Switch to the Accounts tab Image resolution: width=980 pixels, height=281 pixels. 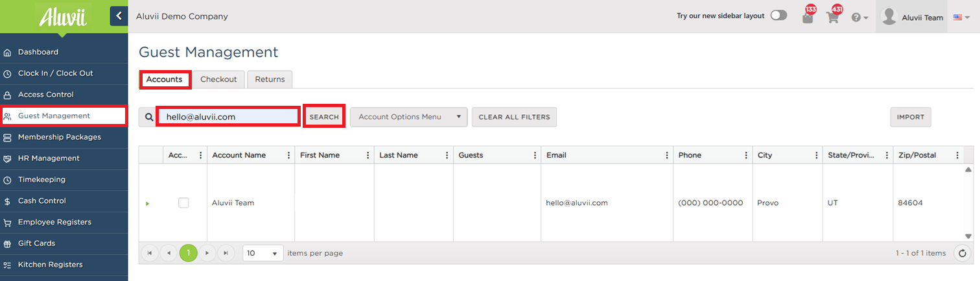(x=165, y=80)
